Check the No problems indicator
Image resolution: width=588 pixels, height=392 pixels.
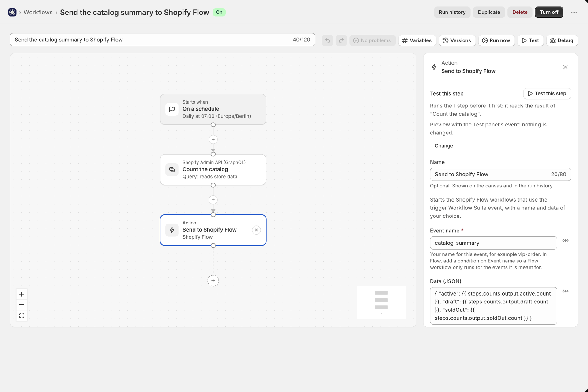pyautogui.click(x=372, y=40)
